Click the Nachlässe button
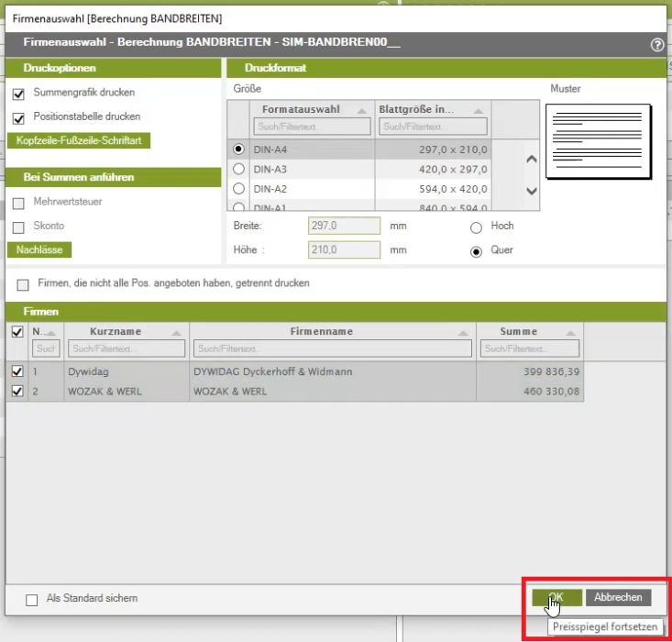The height and width of the screenshot is (642, 672). (x=39, y=249)
